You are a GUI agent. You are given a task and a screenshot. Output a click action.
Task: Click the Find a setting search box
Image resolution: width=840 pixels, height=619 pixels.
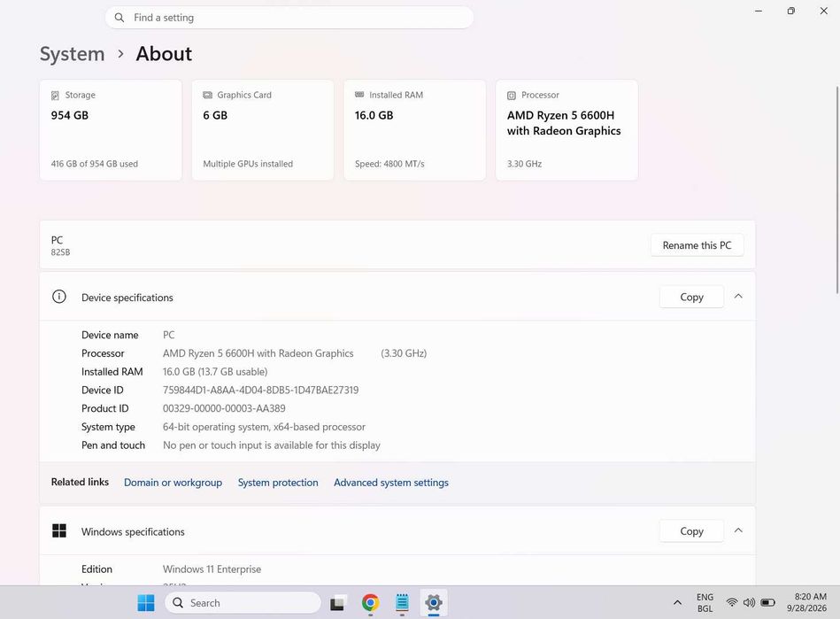(289, 18)
